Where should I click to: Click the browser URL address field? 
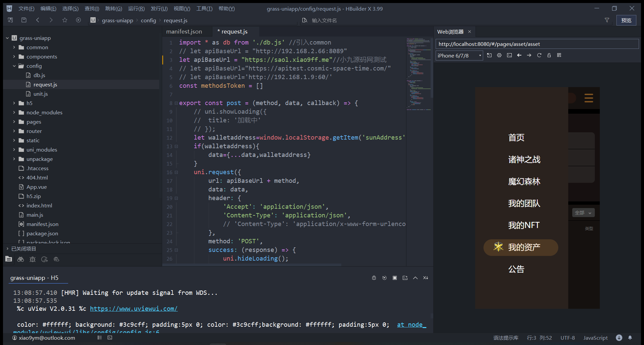(x=537, y=44)
